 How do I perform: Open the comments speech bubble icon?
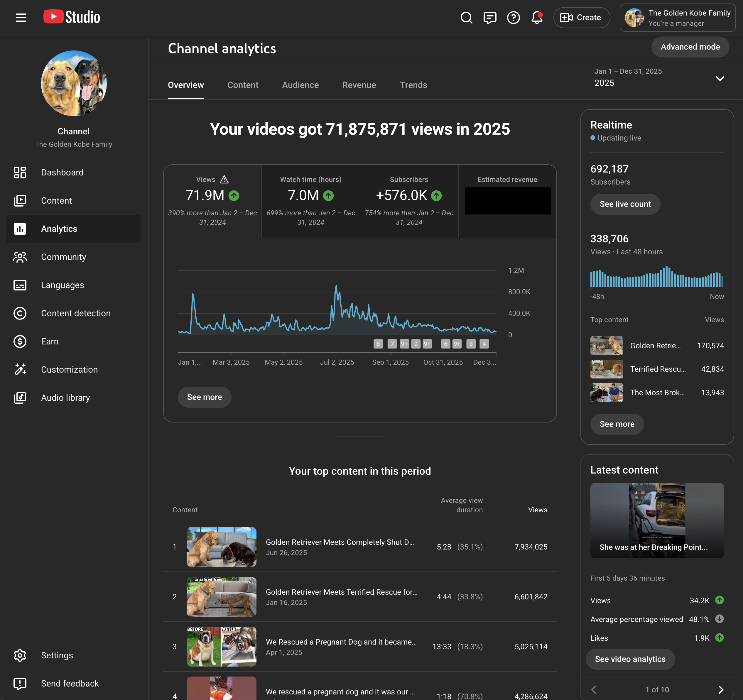point(489,17)
